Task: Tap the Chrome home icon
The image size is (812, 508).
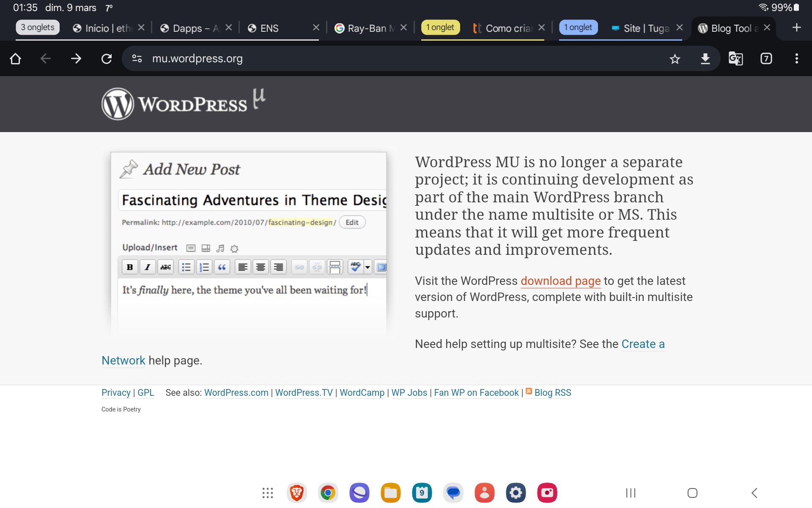Action: pos(16,58)
